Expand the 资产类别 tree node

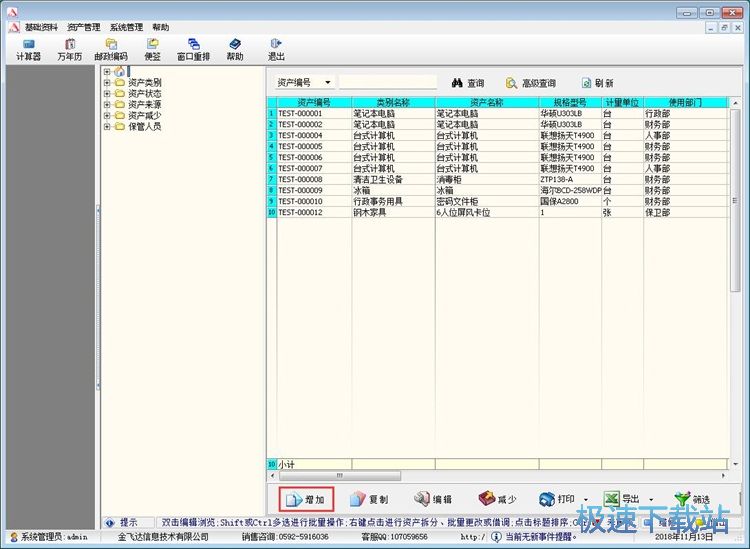(107, 82)
